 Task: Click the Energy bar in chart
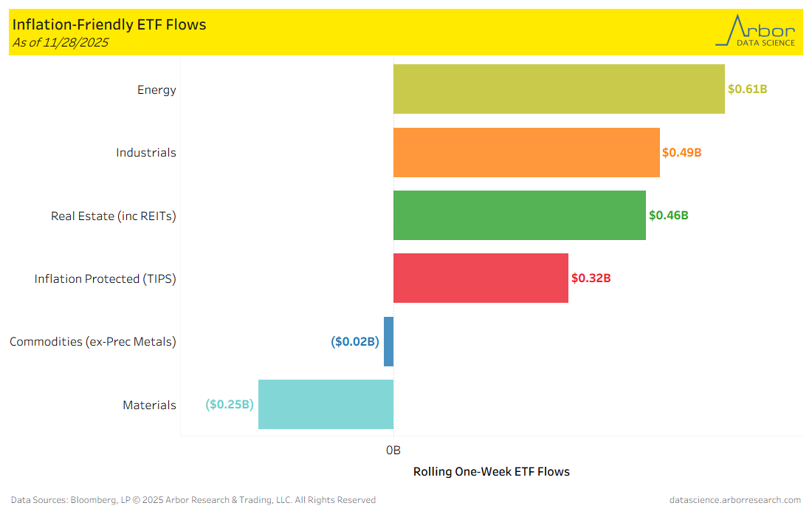click(x=559, y=89)
